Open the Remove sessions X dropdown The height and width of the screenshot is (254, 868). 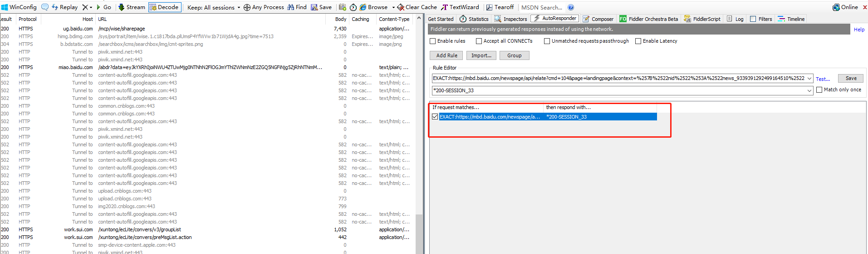87,7
